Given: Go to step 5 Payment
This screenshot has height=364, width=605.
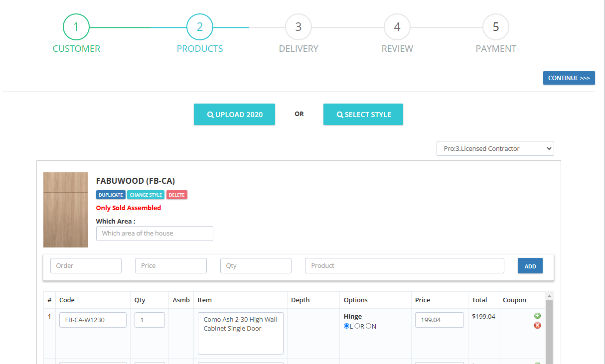Looking at the screenshot, I should point(496,27).
